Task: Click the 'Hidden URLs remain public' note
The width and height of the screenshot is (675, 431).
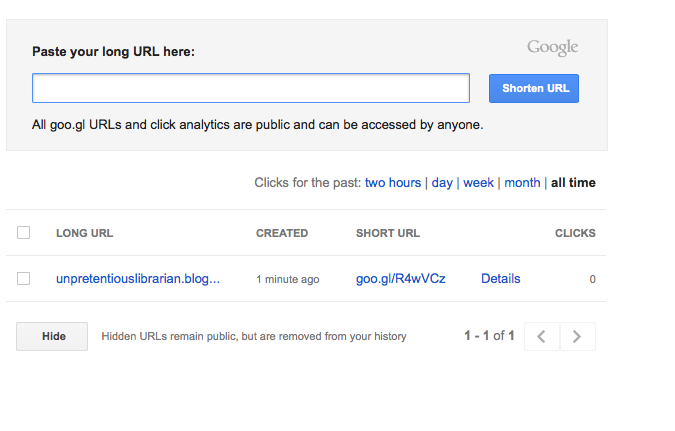Action: (x=254, y=336)
